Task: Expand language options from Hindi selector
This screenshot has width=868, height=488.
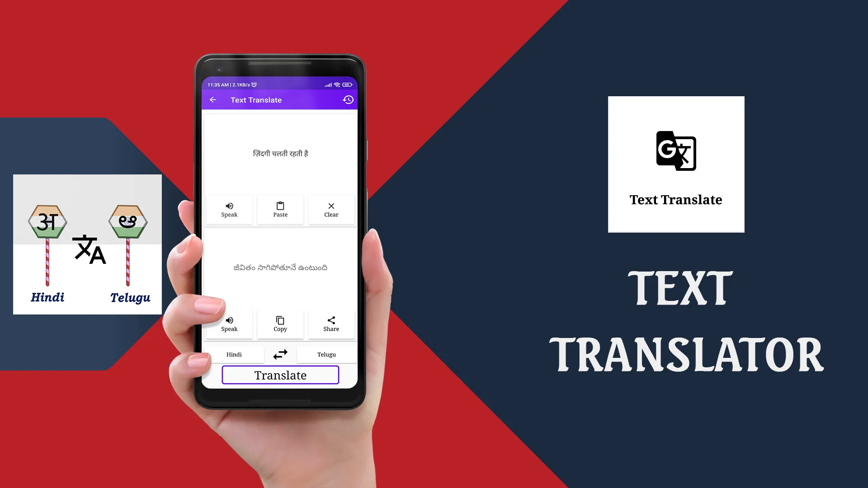Action: pos(234,354)
